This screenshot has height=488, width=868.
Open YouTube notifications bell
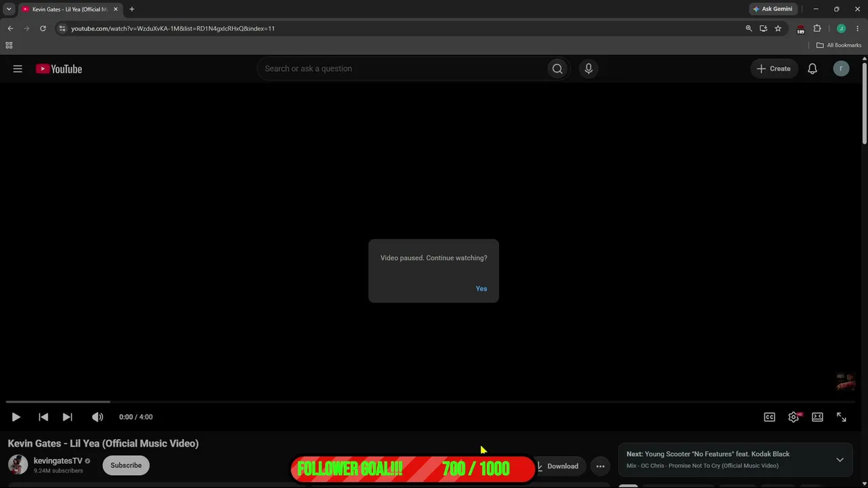click(x=812, y=68)
